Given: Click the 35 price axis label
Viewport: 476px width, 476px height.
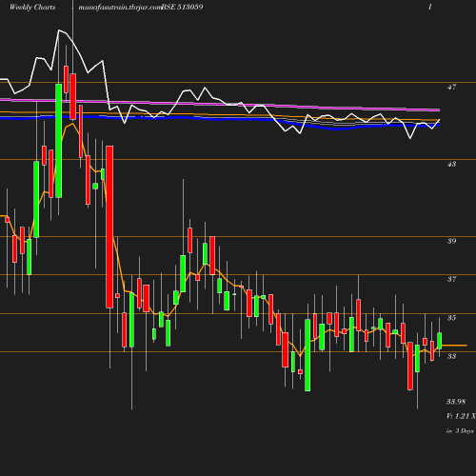Looking at the screenshot, I should click(452, 318).
